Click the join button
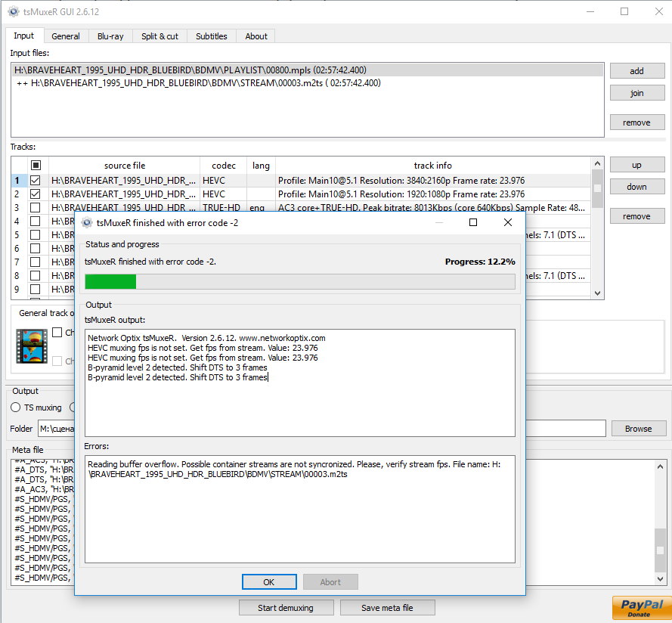 point(637,93)
